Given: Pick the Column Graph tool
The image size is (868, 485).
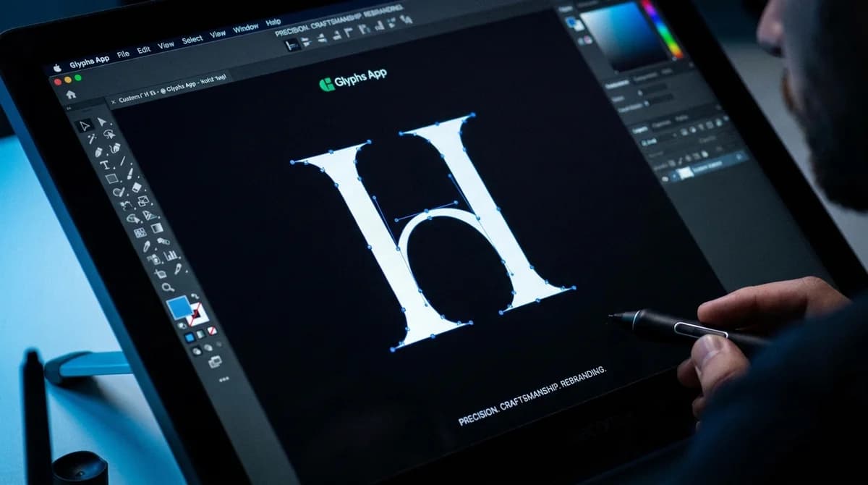Looking at the screenshot, I should pyautogui.click(x=170, y=256).
